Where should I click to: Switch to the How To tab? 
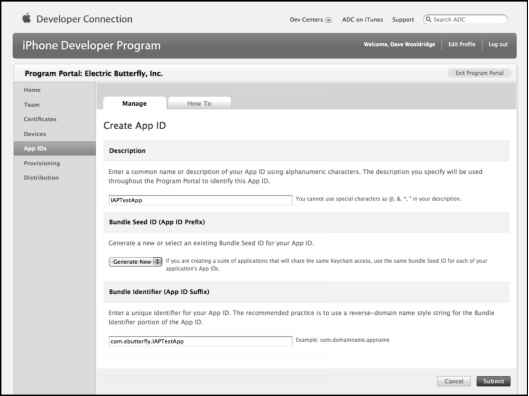[x=199, y=104]
